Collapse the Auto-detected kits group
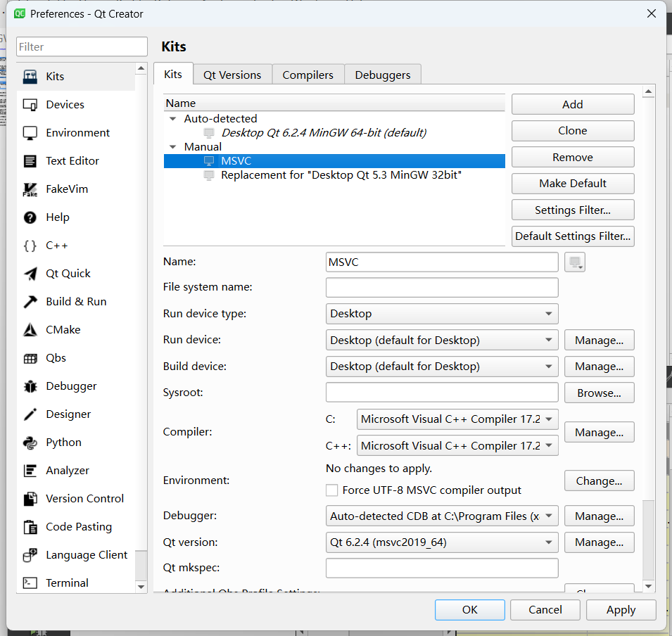The width and height of the screenshot is (672, 636). 173,119
